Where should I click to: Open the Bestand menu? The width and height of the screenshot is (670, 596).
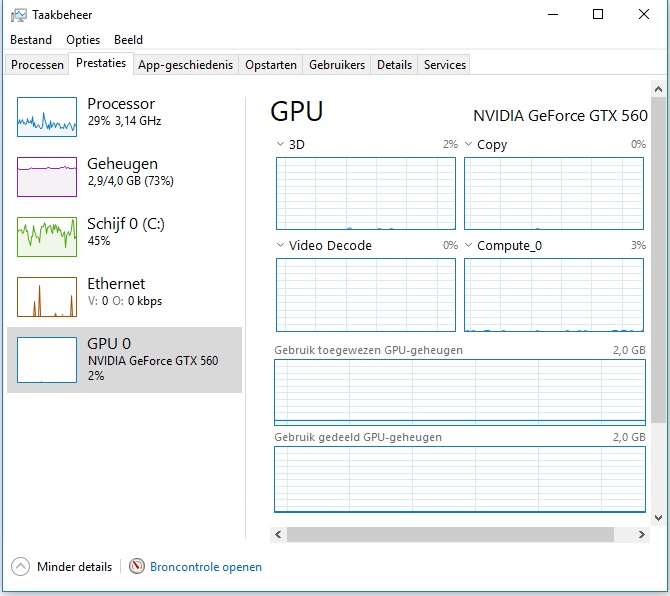tap(31, 40)
